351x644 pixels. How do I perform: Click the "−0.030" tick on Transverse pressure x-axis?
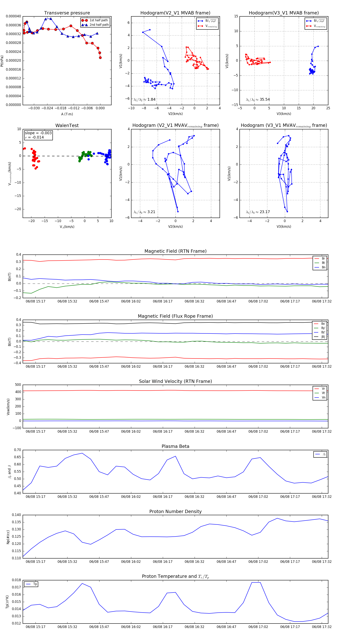[34, 108]
